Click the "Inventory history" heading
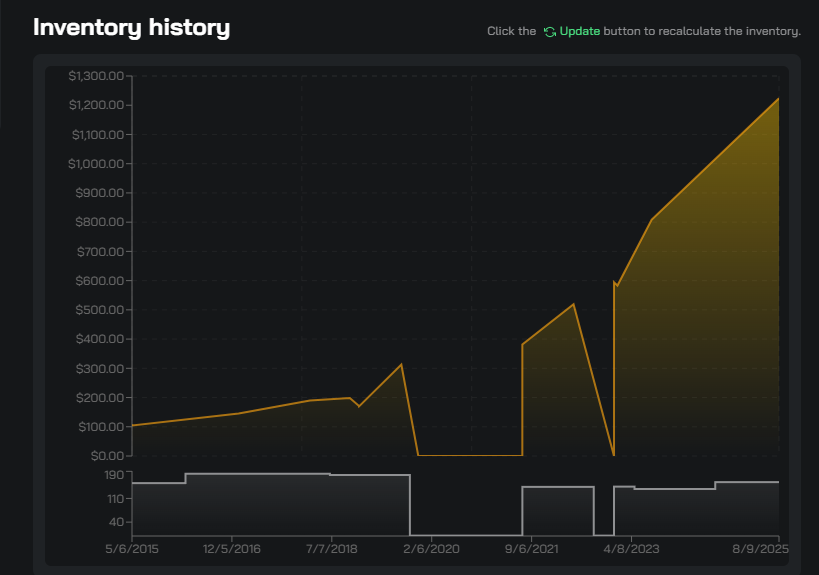 (132, 27)
